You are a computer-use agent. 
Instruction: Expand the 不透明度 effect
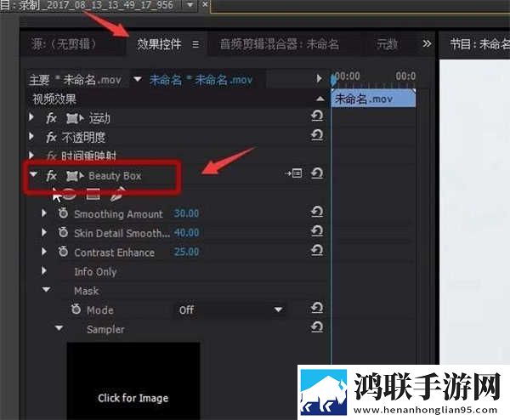pos(31,136)
